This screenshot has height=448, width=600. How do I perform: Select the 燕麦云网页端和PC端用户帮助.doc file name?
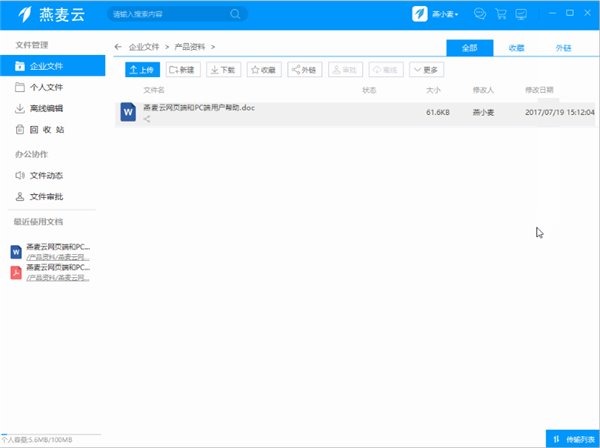tap(199, 108)
